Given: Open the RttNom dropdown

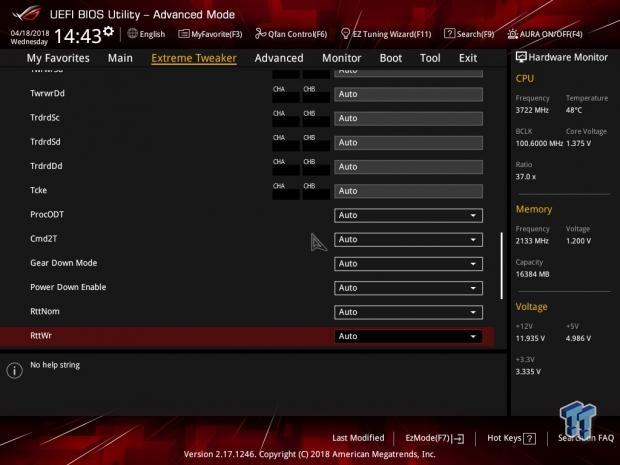Looking at the screenshot, I should pyautogui.click(x=408, y=312).
